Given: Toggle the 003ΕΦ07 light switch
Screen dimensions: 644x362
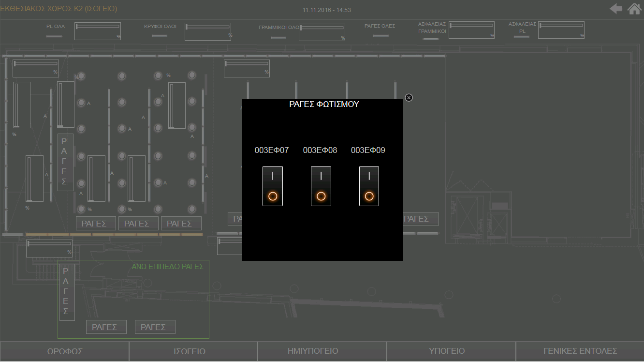Looking at the screenshot, I should tap(273, 186).
